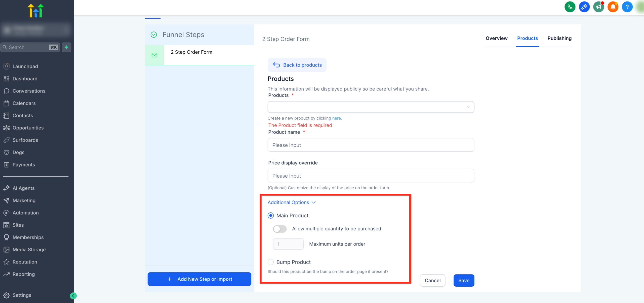Switch to the Publishing tab
644x303 pixels.
559,38
